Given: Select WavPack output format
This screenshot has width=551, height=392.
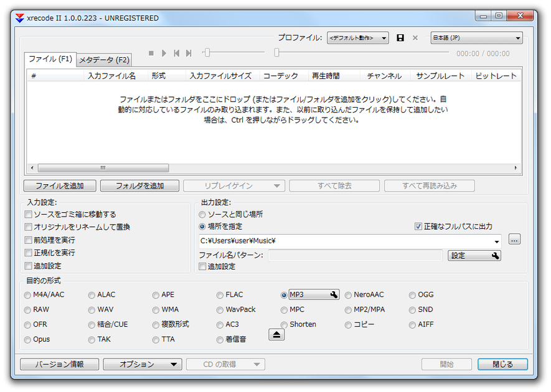Looking at the screenshot, I should click(220, 310).
